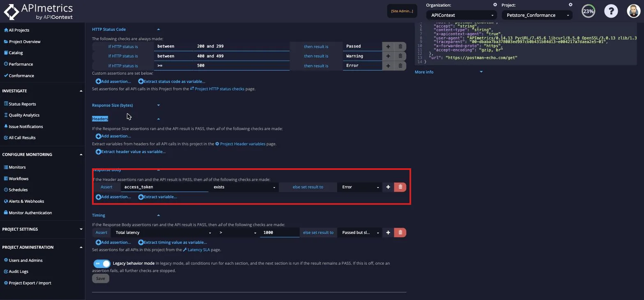The width and height of the screenshot is (644, 300).
Task: Open the Error result dropdown
Action: point(360,187)
